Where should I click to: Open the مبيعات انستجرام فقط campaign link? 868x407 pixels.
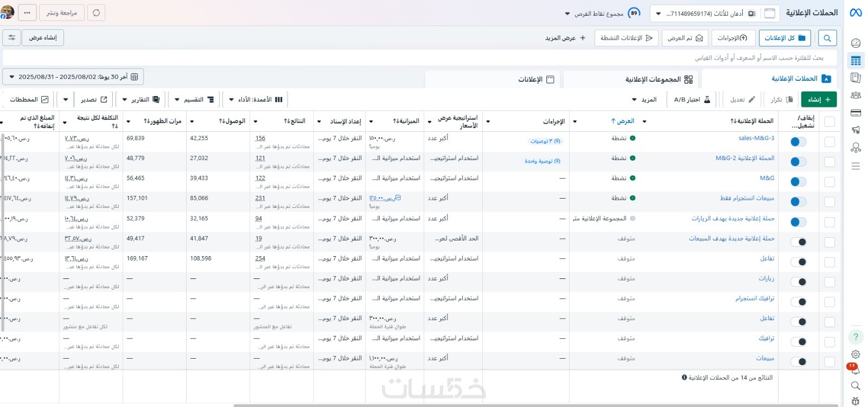click(x=747, y=198)
